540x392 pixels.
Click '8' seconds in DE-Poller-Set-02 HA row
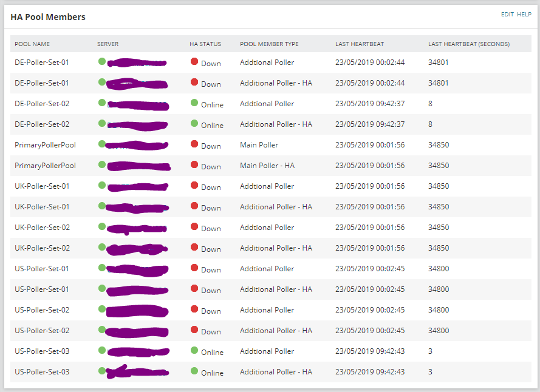(x=430, y=124)
